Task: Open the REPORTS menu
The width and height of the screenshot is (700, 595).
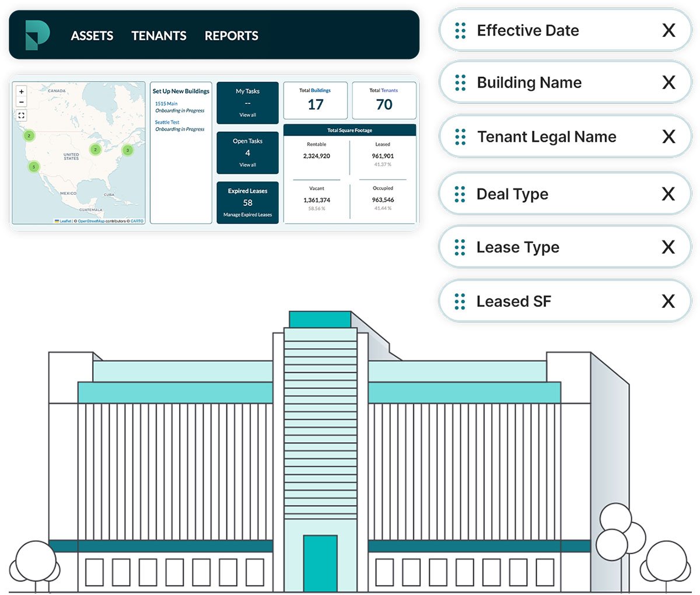Action: [231, 36]
